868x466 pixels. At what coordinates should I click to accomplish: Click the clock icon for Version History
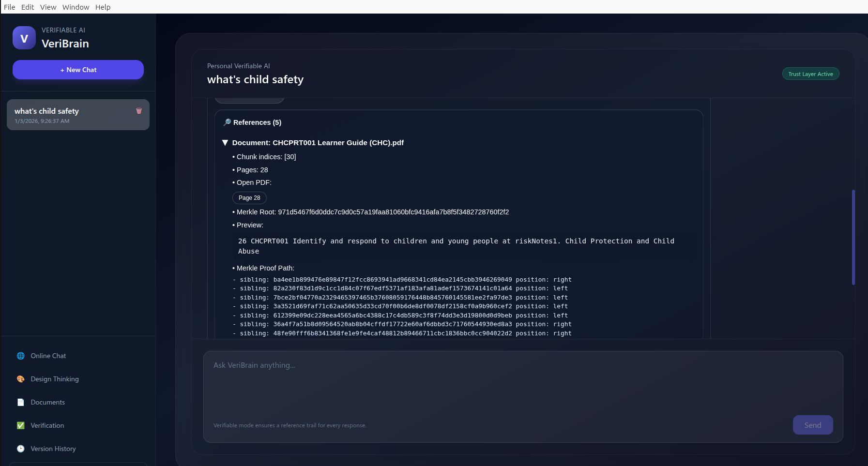[x=21, y=449]
